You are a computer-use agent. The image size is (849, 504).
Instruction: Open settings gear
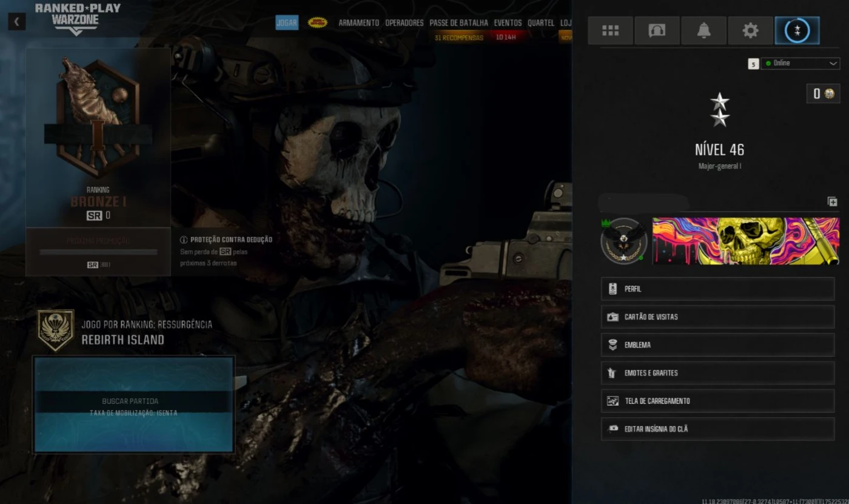click(750, 30)
